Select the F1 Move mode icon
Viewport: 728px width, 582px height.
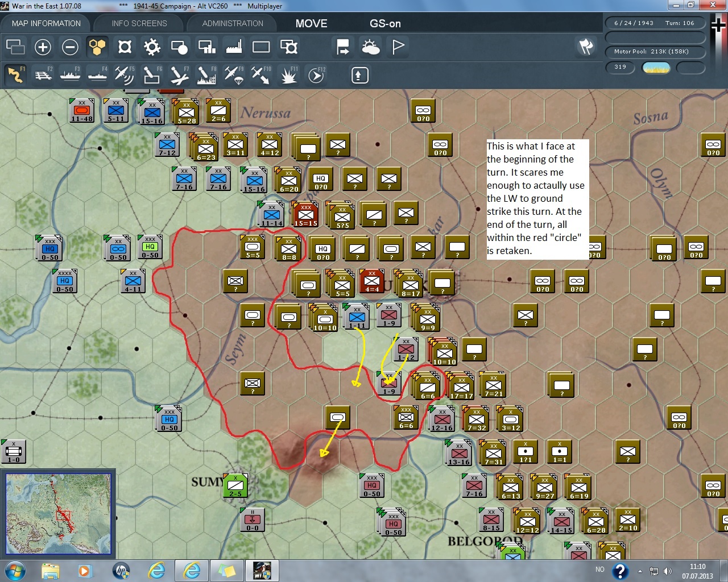(15, 75)
